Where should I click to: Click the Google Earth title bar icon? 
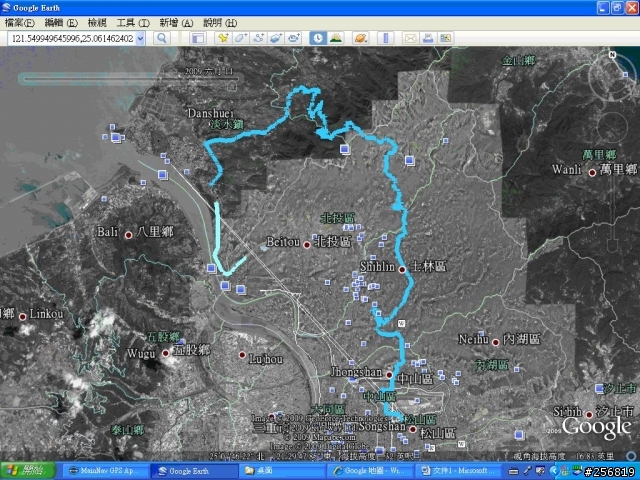(x=7, y=8)
